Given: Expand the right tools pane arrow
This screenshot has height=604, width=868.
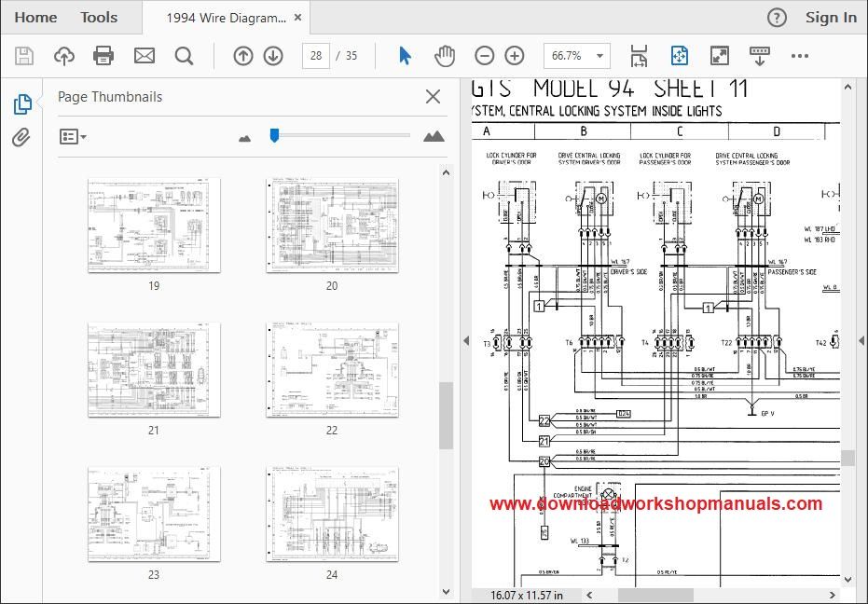Looking at the screenshot, I should (x=861, y=340).
